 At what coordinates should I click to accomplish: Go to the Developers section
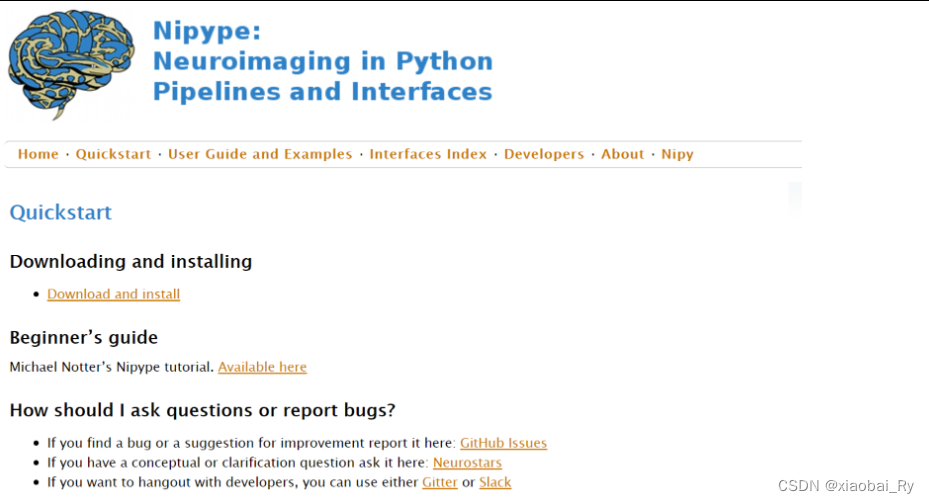pyautogui.click(x=544, y=154)
